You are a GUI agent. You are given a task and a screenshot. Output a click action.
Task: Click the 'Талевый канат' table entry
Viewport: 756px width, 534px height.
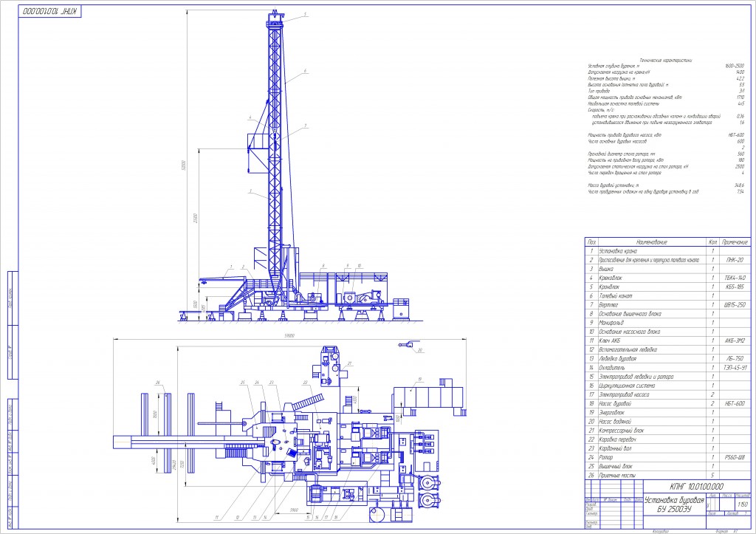coord(615,296)
